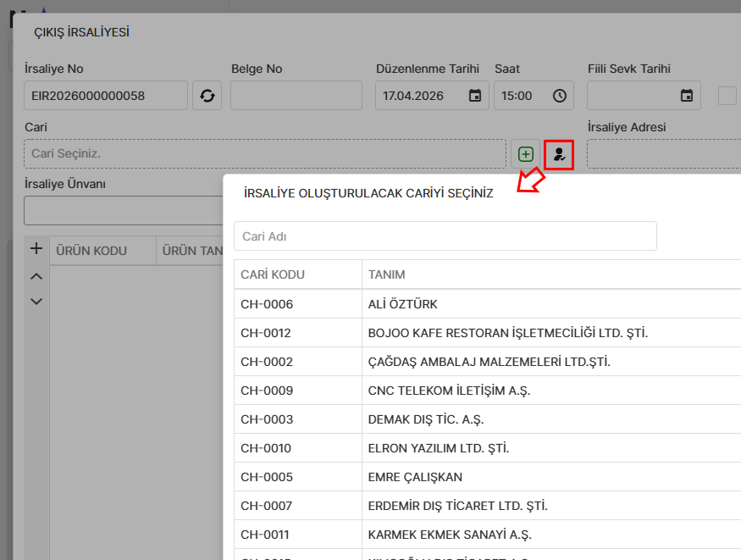Click cari code CH-0009
Viewport: 741px width, 560px height.
[x=267, y=391]
